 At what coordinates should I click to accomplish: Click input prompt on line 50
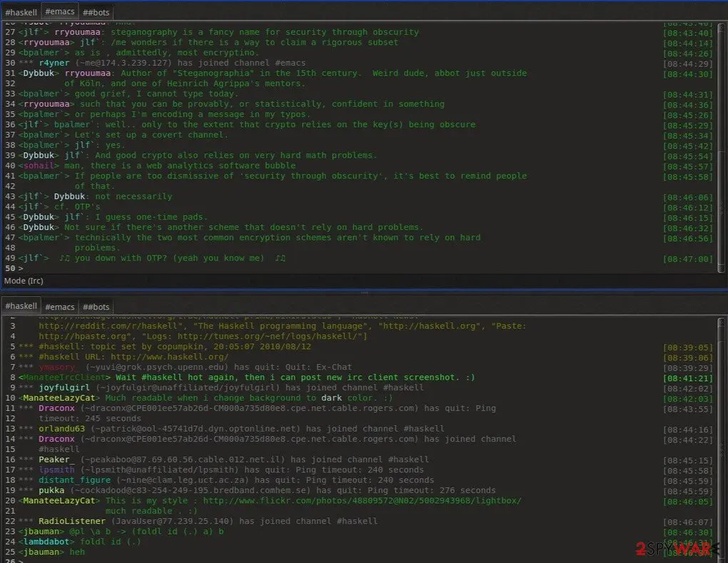pos(21,268)
